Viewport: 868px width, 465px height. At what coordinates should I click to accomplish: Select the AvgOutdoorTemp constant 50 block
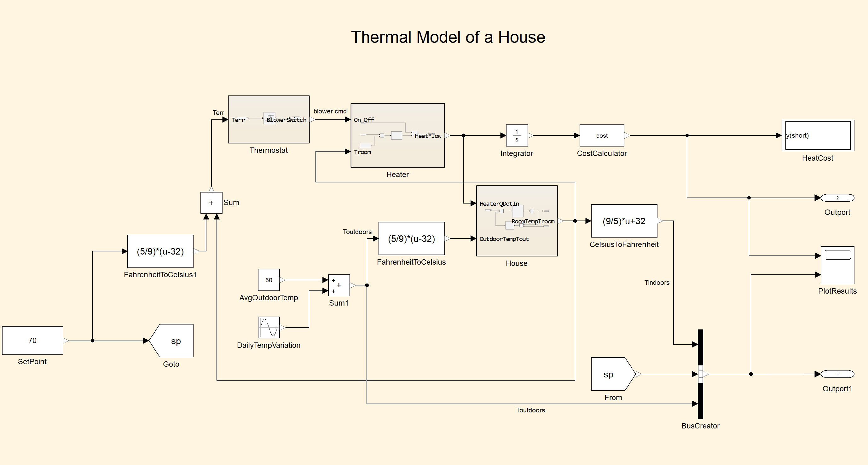click(269, 280)
